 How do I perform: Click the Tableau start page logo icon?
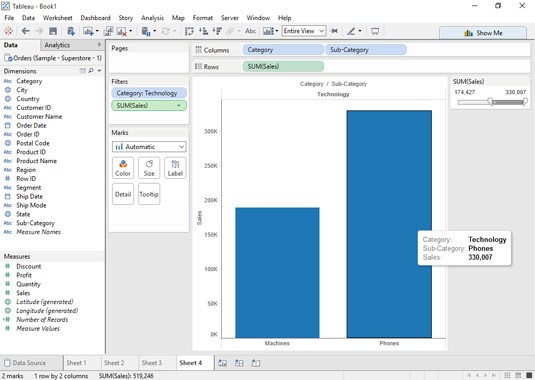click(x=8, y=31)
